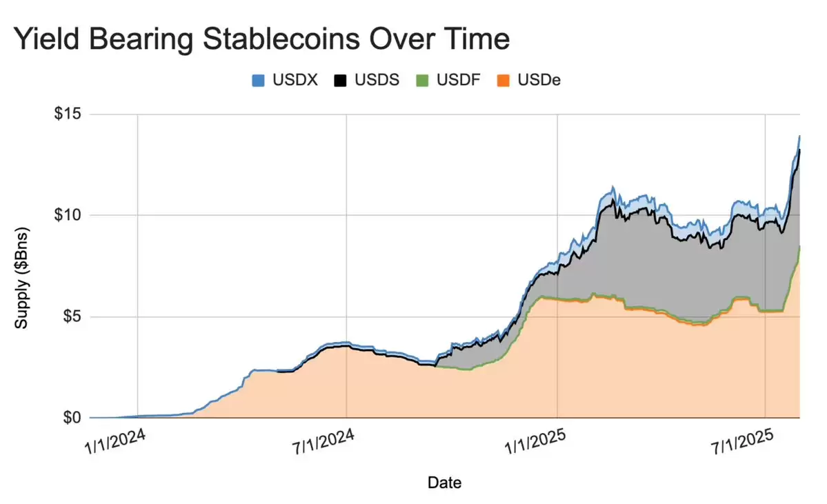Screen dimensions: 827x504
Task: Click the green USDF legend swatch
Action: pyautogui.click(x=422, y=81)
